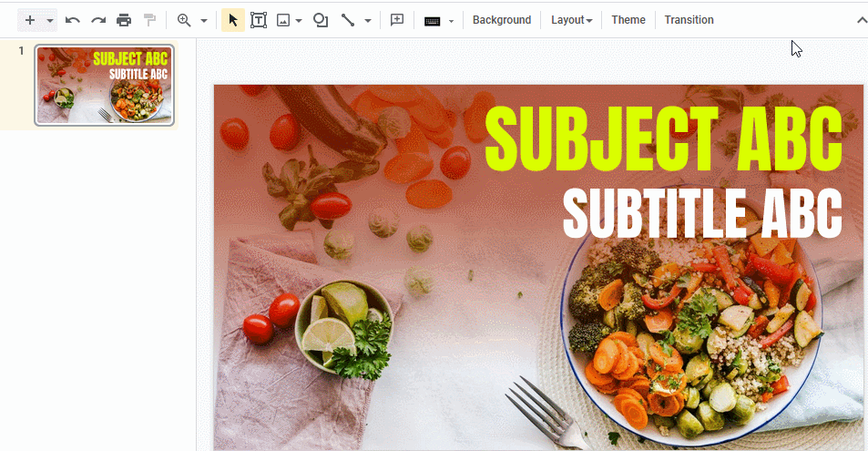This screenshot has width=868, height=451.
Task: Open Background settings
Action: [x=502, y=20]
